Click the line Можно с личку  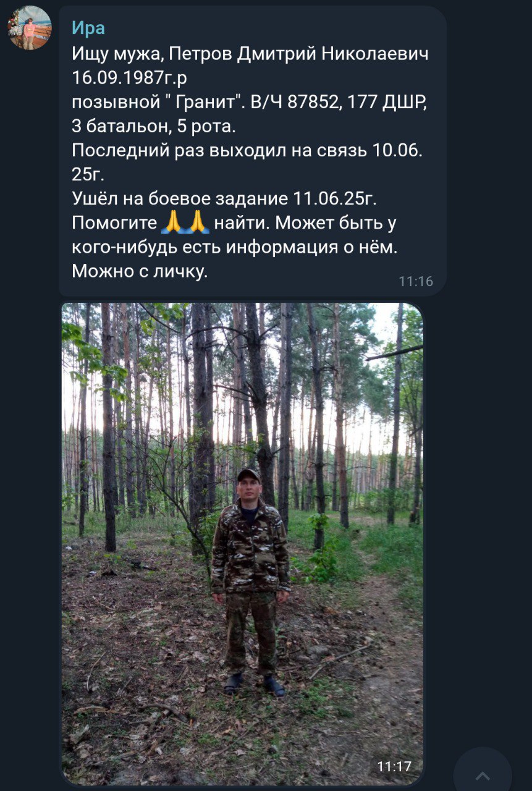tap(140, 271)
